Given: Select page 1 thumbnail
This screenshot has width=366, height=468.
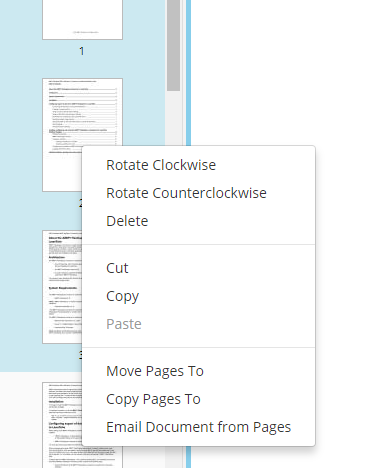Looking at the screenshot, I should click(x=82, y=19).
